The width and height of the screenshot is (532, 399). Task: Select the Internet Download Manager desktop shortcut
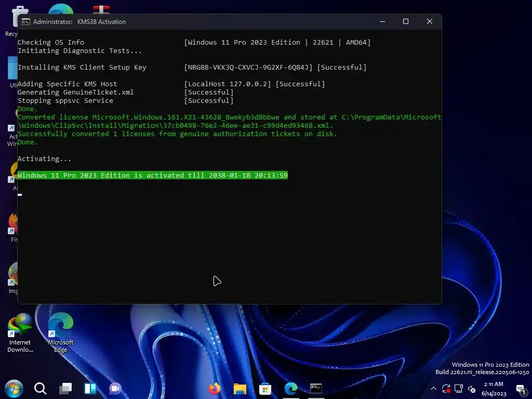point(20,332)
